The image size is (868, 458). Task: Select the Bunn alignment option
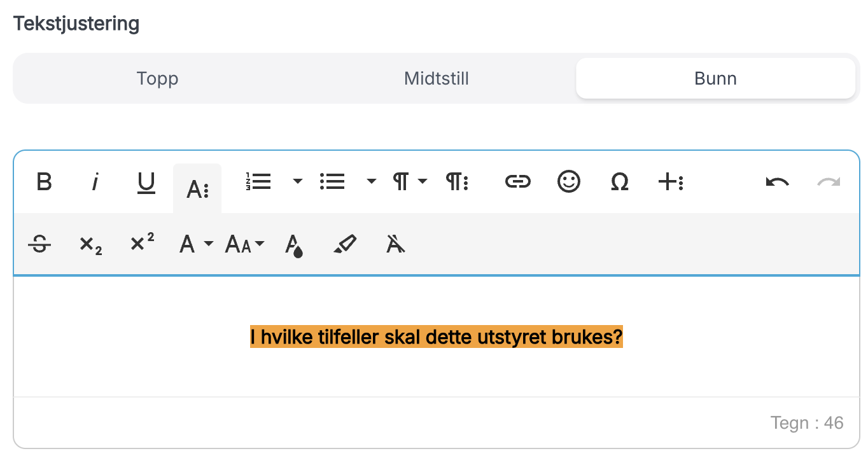point(715,78)
